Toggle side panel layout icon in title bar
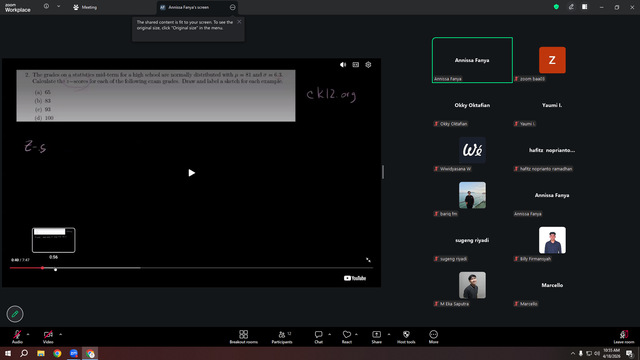 click(x=585, y=7)
